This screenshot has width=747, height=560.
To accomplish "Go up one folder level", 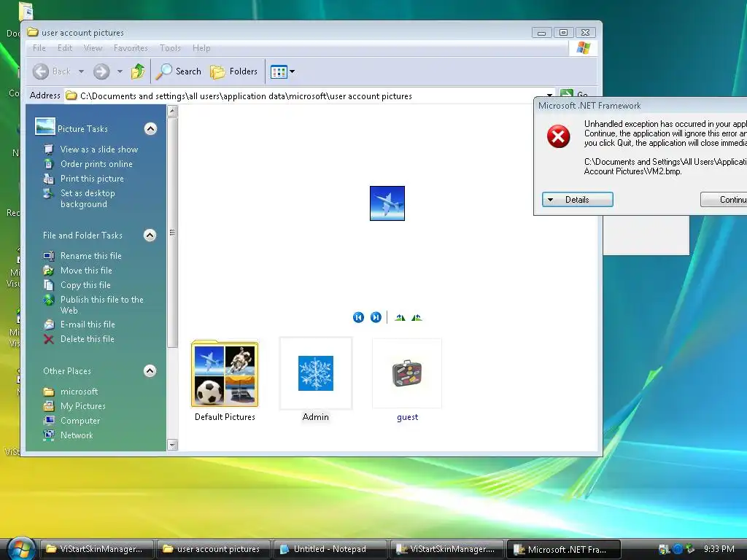I will point(138,71).
